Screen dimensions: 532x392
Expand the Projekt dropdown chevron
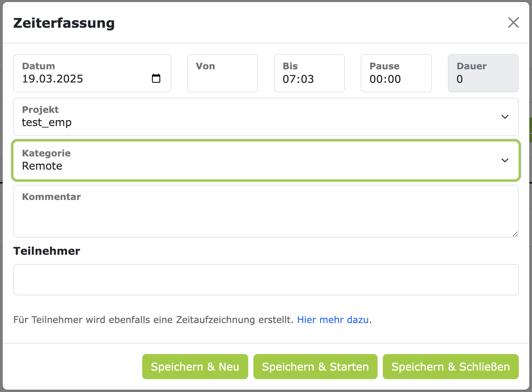coord(505,117)
